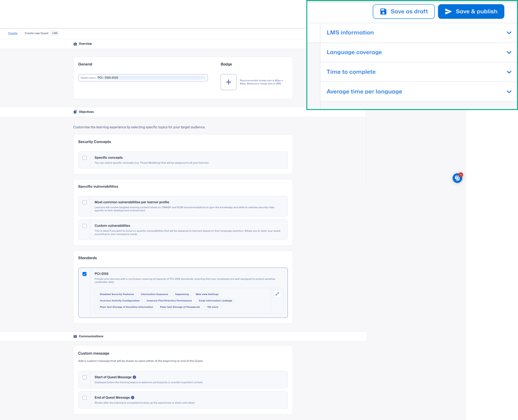Click the LMS tag in breadcrumb

55,33
